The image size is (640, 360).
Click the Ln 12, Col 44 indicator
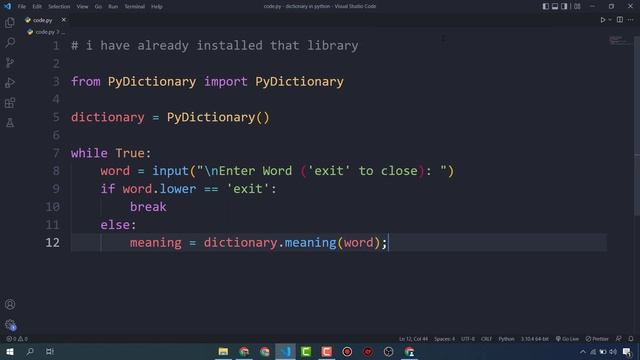(413, 339)
